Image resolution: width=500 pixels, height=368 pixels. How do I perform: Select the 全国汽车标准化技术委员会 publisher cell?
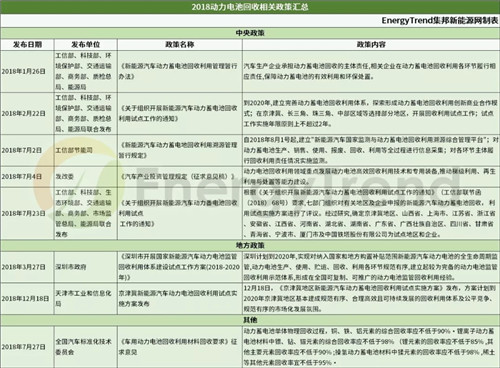coord(86,347)
